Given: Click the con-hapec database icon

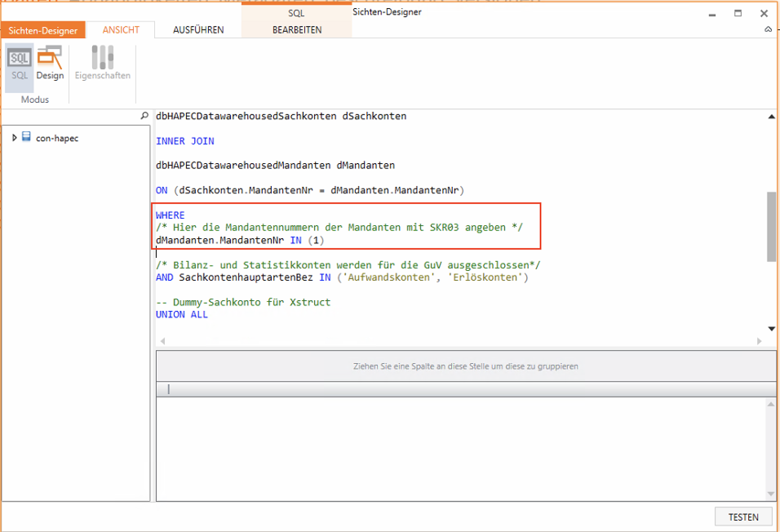Looking at the screenshot, I should [x=27, y=137].
